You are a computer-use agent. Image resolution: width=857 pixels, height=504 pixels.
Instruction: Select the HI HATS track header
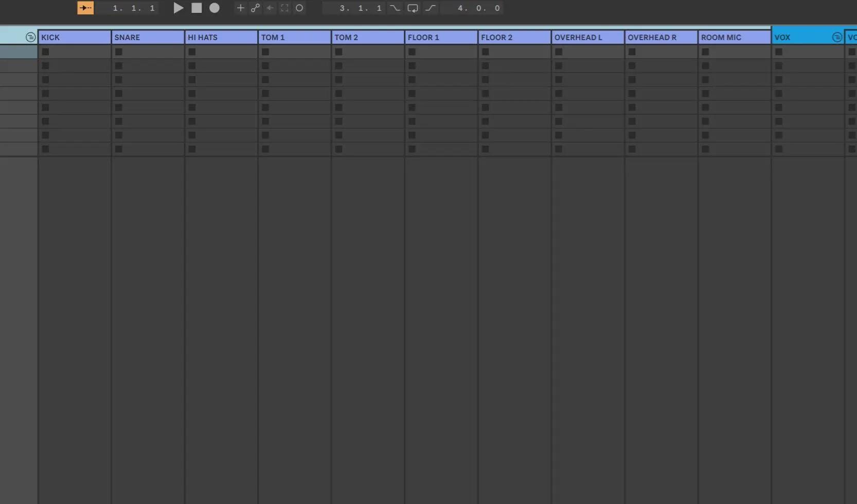pos(221,37)
